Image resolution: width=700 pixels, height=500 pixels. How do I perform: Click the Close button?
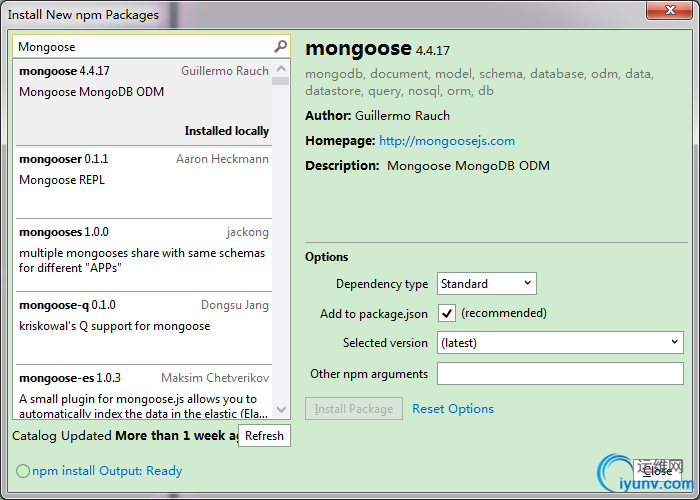click(x=657, y=471)
